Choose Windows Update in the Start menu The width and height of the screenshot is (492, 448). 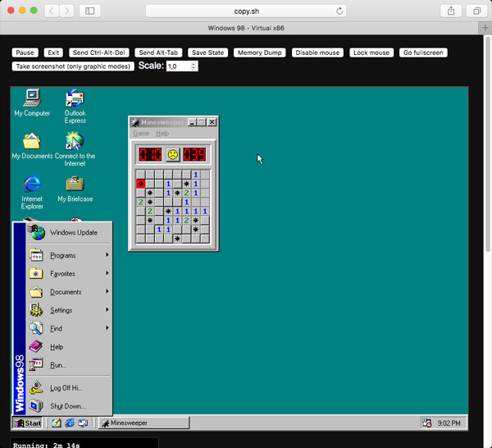pos(69,233)
